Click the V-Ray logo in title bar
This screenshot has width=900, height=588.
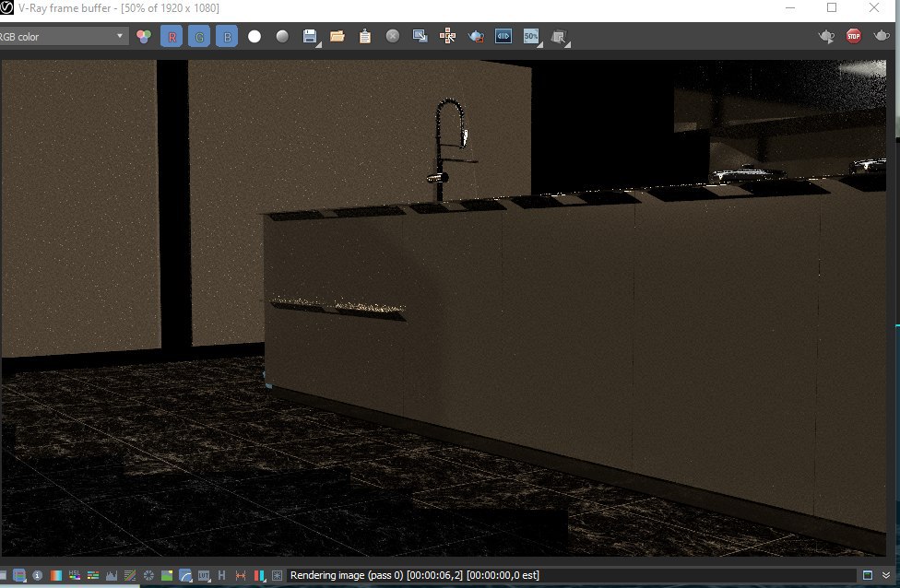pyautogui.click(x=6, y=7)
